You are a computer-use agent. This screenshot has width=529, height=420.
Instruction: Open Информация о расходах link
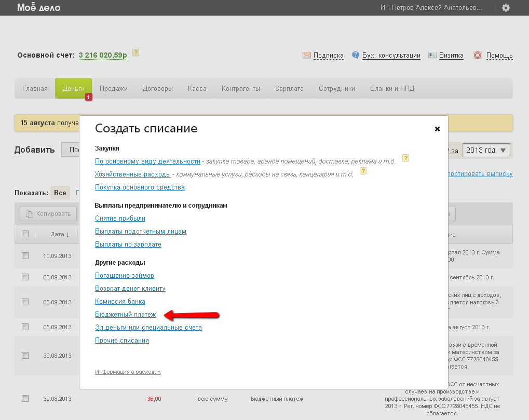point(128,372)
